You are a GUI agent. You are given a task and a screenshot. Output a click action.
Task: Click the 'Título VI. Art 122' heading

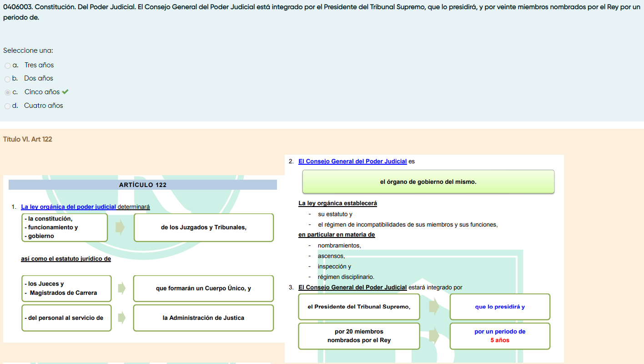[28, 139]
